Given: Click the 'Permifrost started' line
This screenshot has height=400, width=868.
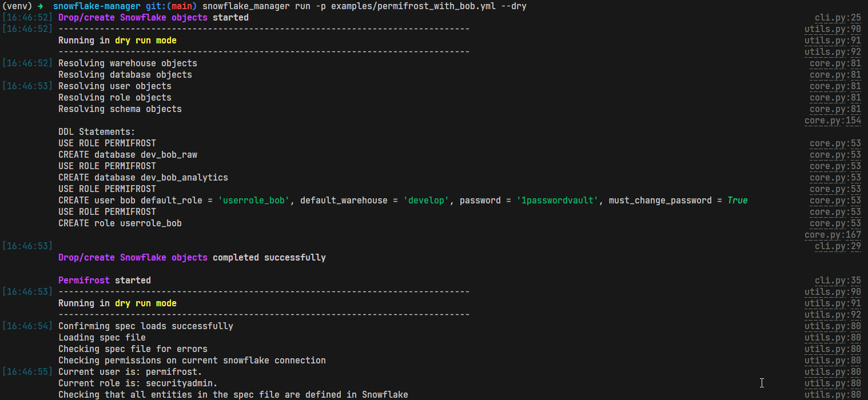Looking at the screenshot, I should pyautogui.click(x=105, y=281).
